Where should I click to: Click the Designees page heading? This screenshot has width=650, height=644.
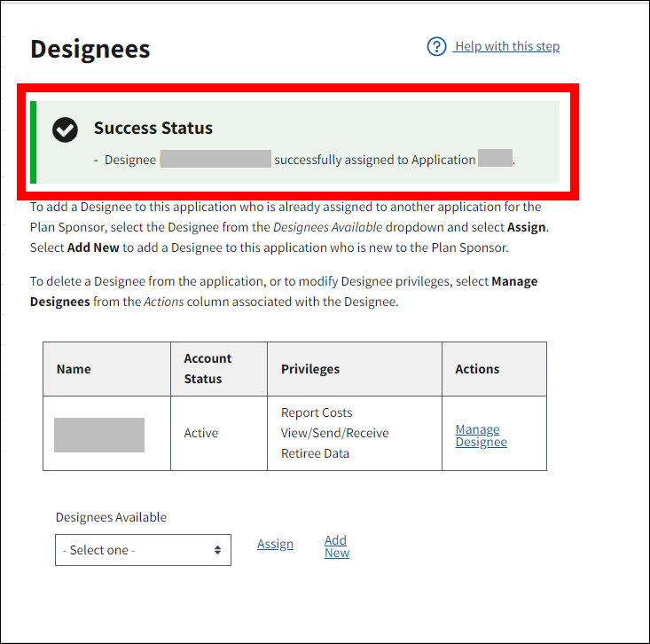click(x=90, y=50)
